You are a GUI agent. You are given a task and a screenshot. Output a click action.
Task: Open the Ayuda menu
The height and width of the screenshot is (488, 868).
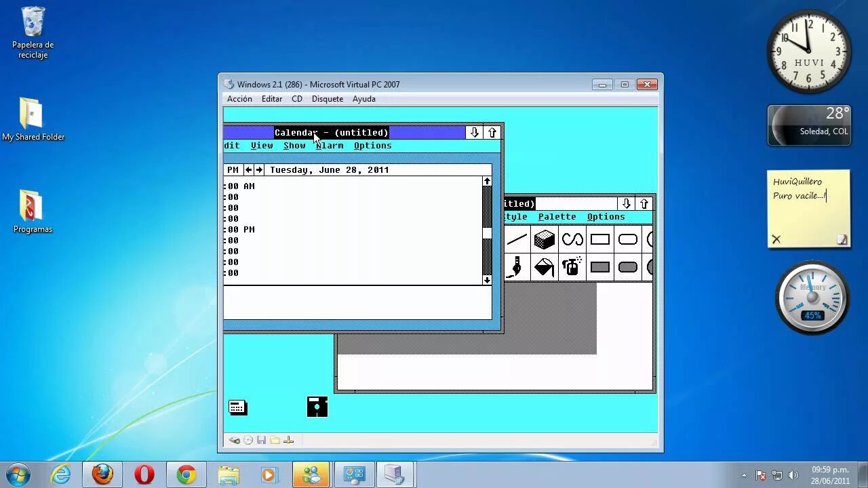coord(364,99)
